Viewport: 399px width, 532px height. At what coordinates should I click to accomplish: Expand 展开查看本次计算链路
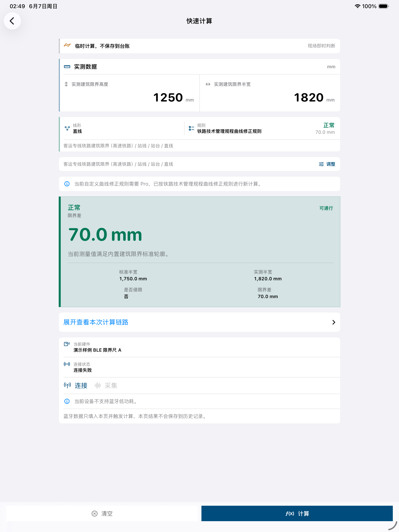click(x=199, y=322)
